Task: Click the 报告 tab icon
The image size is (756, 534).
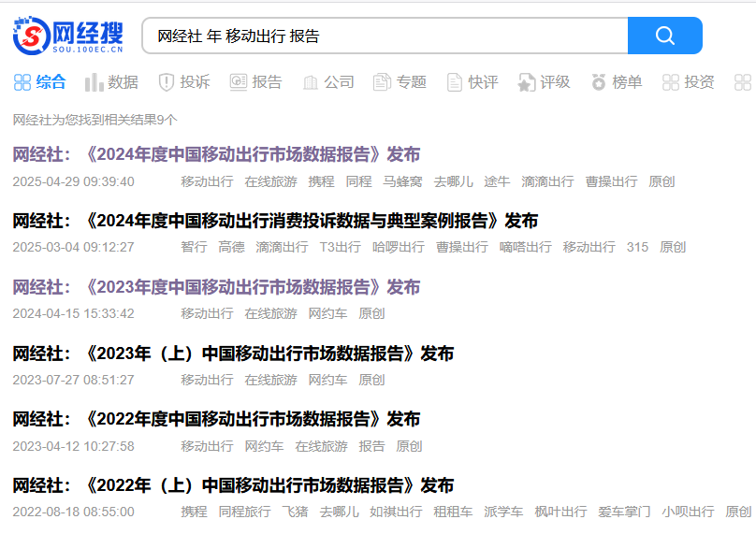Action: coord(239,82)
